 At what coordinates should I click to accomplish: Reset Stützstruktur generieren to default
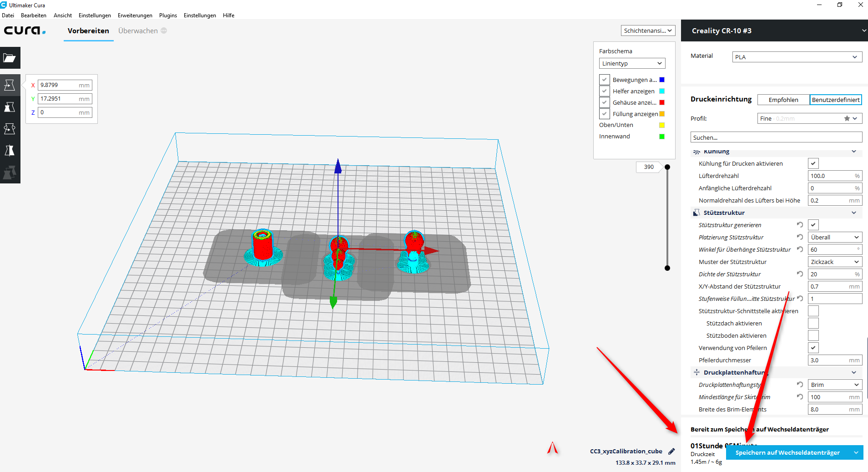point(800,225)
